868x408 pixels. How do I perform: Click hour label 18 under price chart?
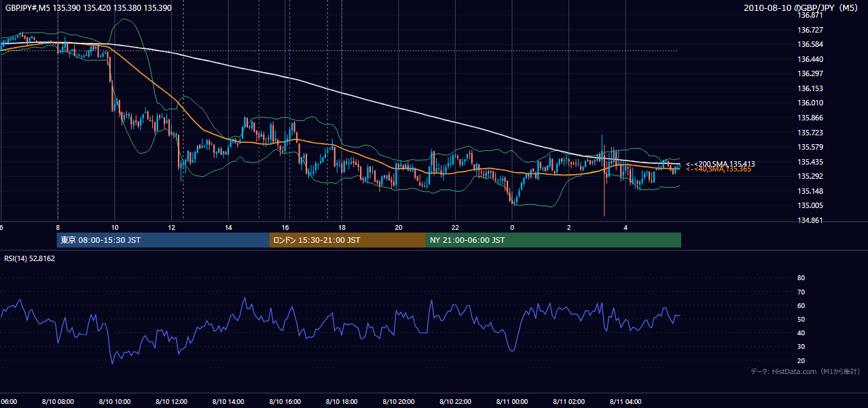pyautogui.click(x=342, y=227)
